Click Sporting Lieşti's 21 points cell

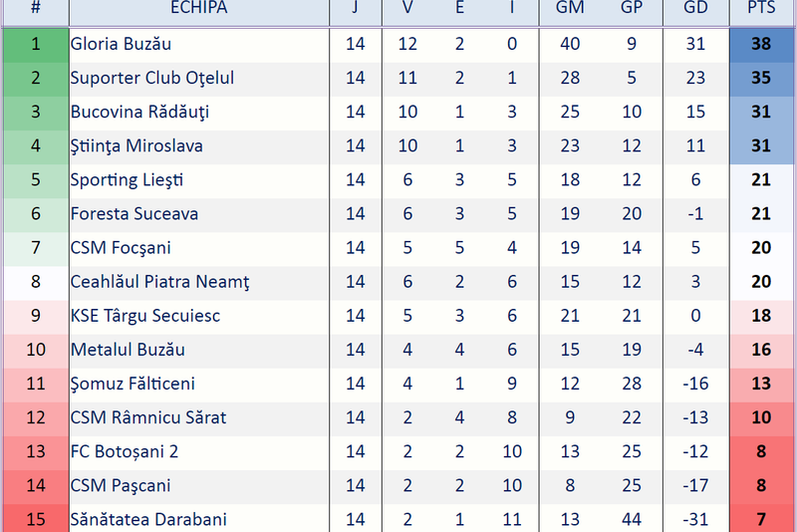pyautogui.click(x=761, y=179)
